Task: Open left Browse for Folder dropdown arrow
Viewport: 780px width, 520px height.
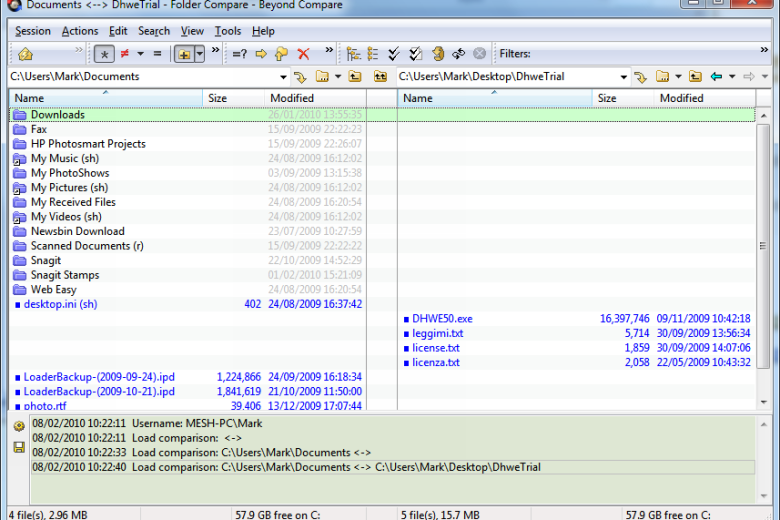Action: (338, 77)
